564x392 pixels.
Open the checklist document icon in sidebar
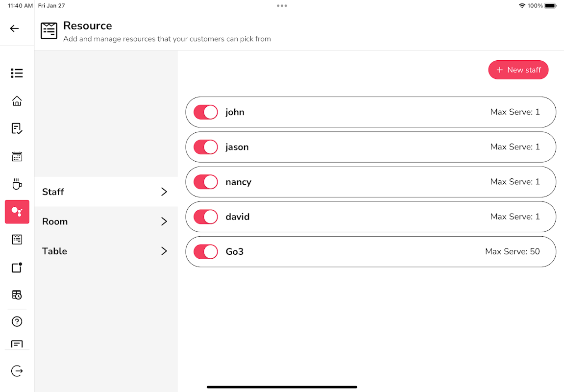click(17, 128)
